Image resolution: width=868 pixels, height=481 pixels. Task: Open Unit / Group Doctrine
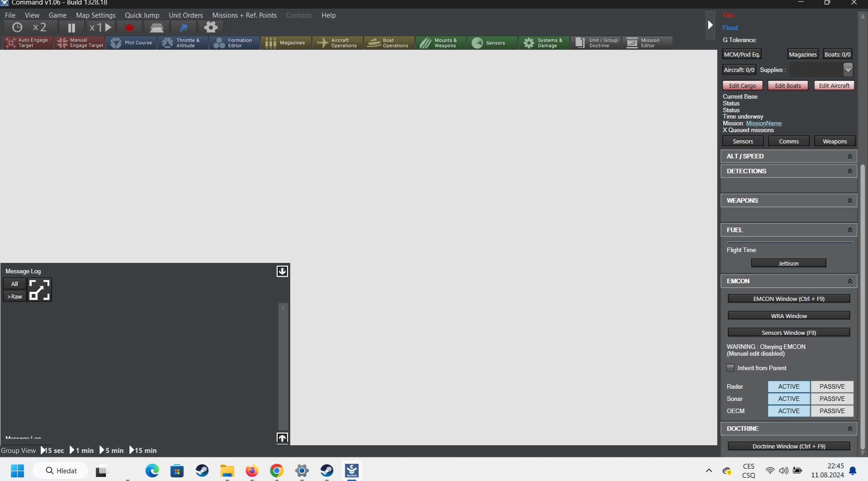(596, 43)
